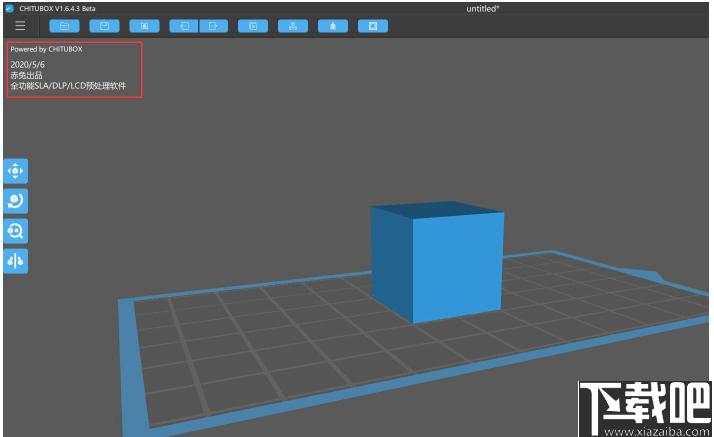Click the hollow model toolbar icon
Viewport: 714px width, 437px height.
tap(333, 26)
